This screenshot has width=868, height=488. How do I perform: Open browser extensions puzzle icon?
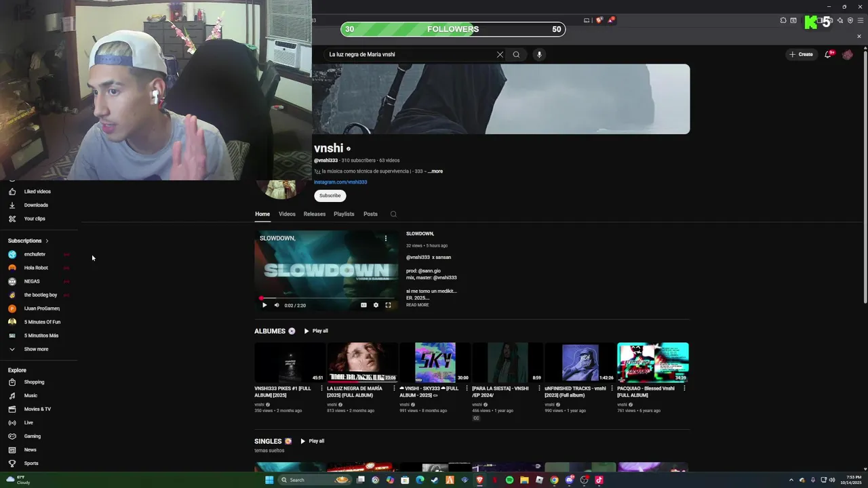point(783,20)
